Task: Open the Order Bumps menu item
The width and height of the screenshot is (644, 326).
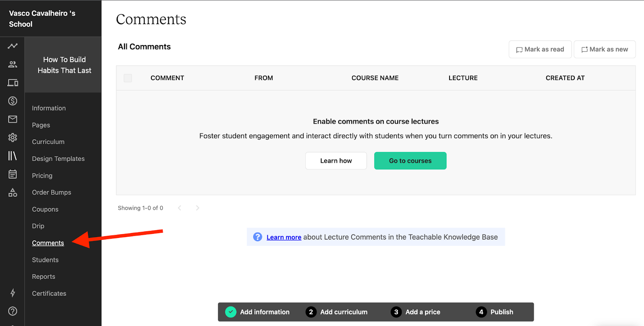Action: pyautogui.click(x=52, y=192)
